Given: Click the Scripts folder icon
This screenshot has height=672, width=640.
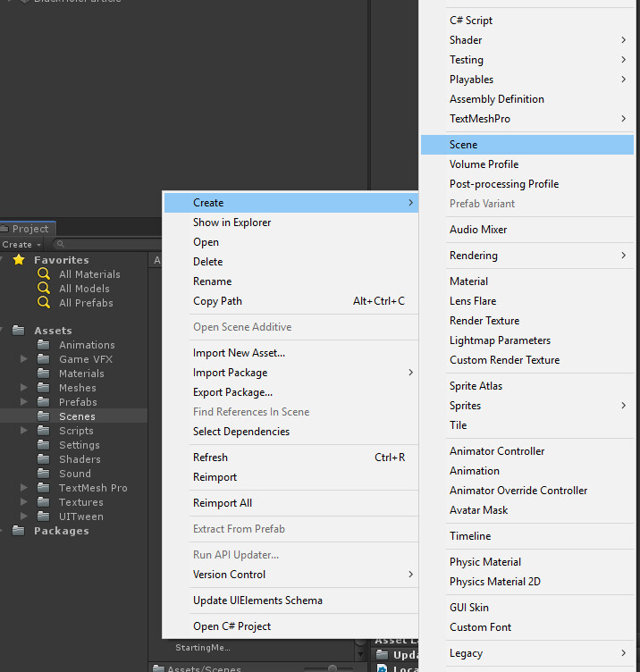Looking at the screenshot, I should point(43,430).
